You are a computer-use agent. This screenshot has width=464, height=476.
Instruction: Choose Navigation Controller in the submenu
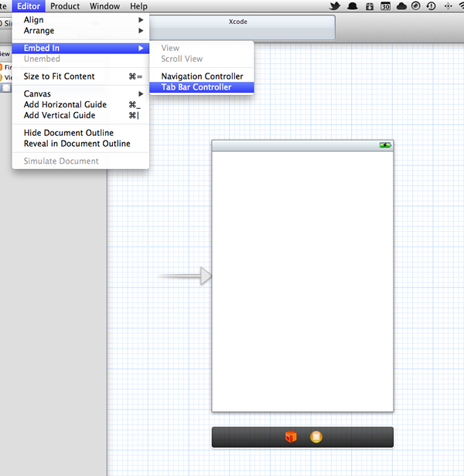point(202,76)
